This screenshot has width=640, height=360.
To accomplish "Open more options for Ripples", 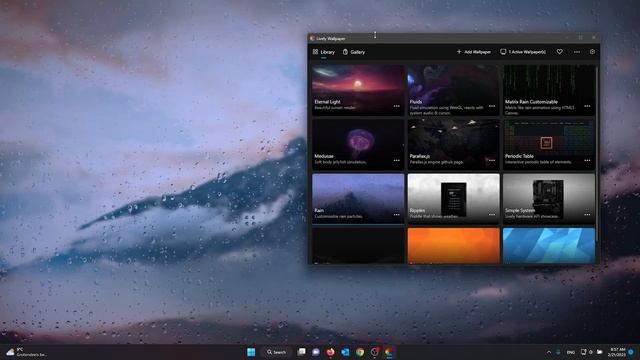I will click(492, 215).
